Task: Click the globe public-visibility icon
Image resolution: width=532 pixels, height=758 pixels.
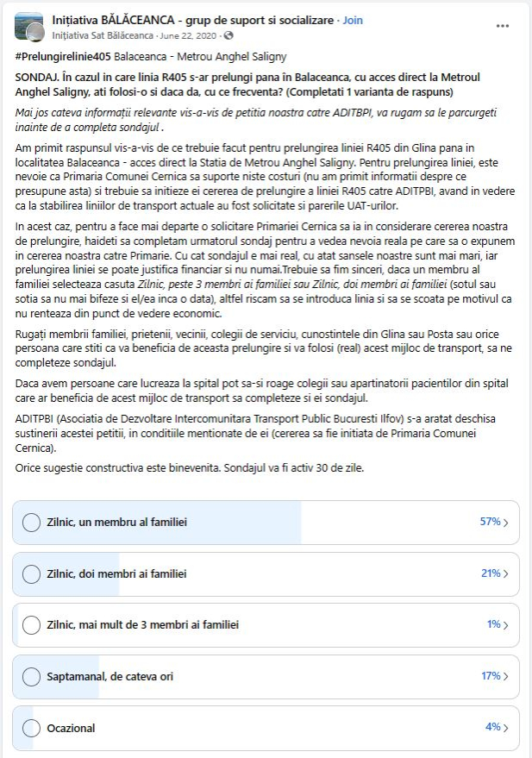Action: (228, 35)
